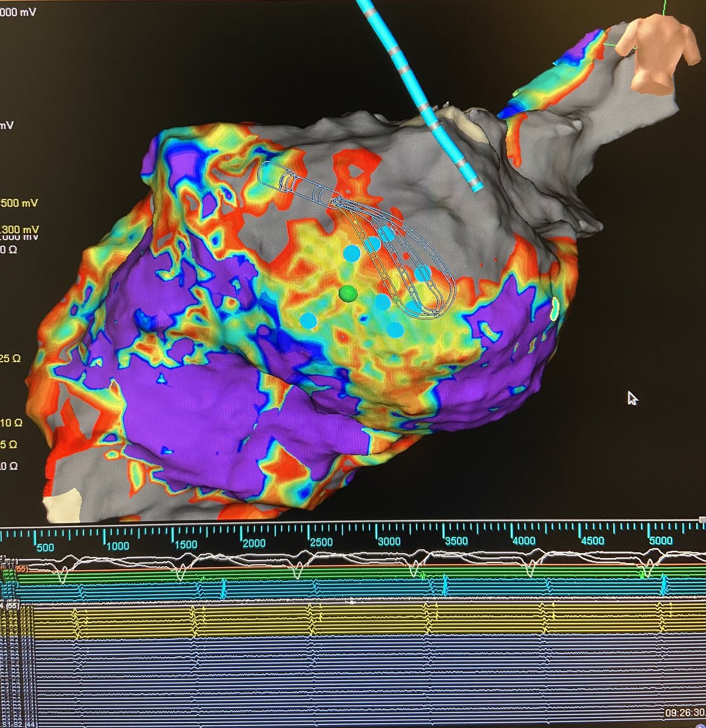706x728 pixels.
Task: Select the yellow '500 mV' scale value
Action: [19, 203]
